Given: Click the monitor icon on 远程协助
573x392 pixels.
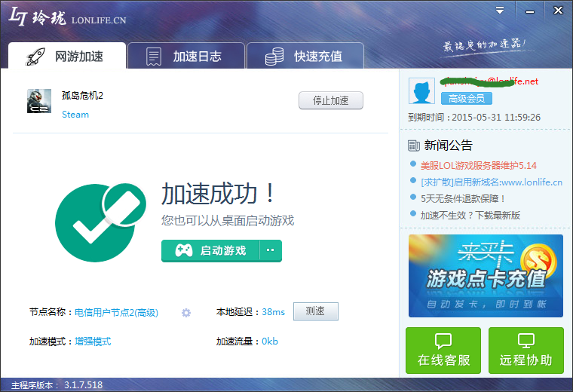Looking at the screenshot, I should pyautogui.click(x=526, y=341).
